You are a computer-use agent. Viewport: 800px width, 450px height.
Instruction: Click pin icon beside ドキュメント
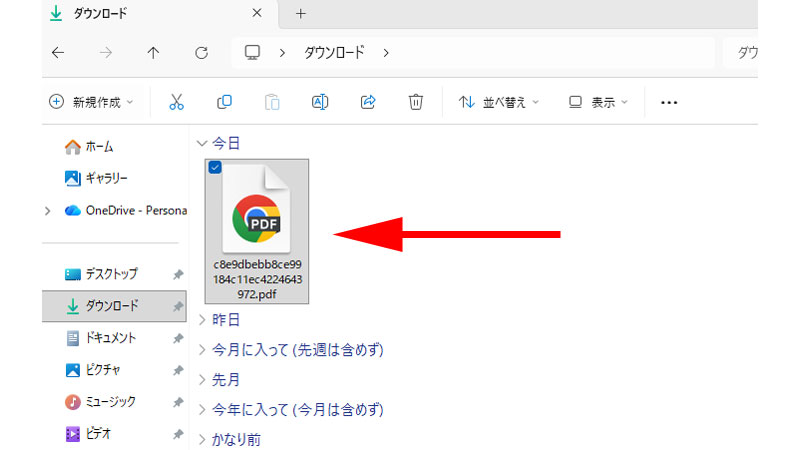tap(178, 338)
